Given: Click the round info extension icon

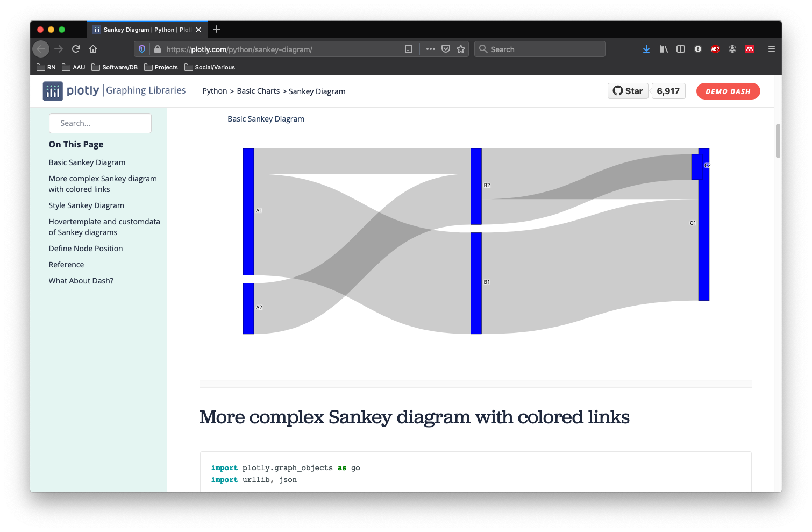Looking at the screenshot, I should (698, 49).
